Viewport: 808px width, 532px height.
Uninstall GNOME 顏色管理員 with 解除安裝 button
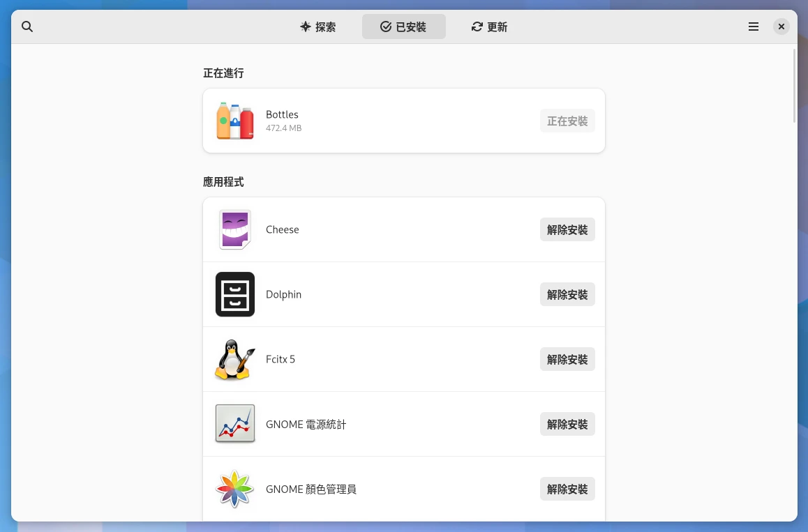pos(567,489)
